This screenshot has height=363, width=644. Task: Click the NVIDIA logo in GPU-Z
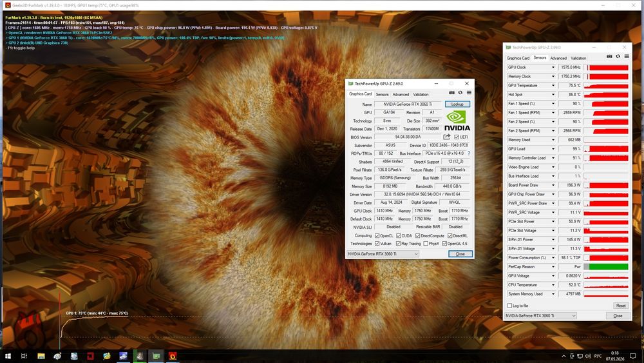pos(457,121)
